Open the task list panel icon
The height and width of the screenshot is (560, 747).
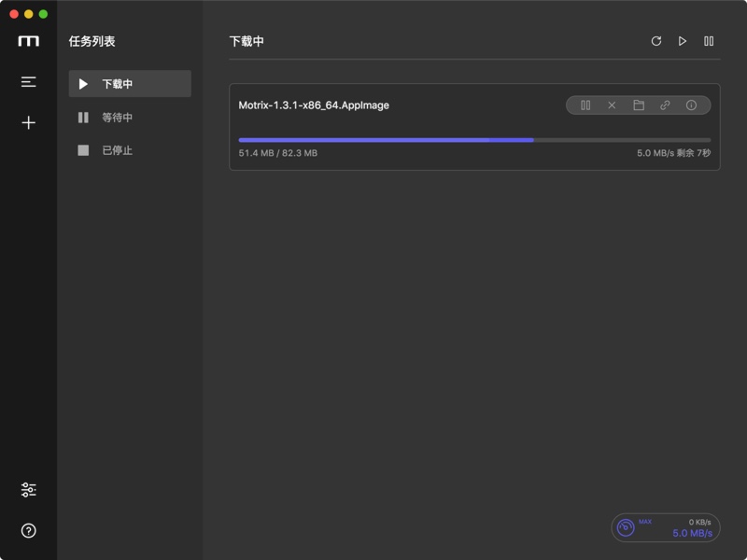[28, 82]
